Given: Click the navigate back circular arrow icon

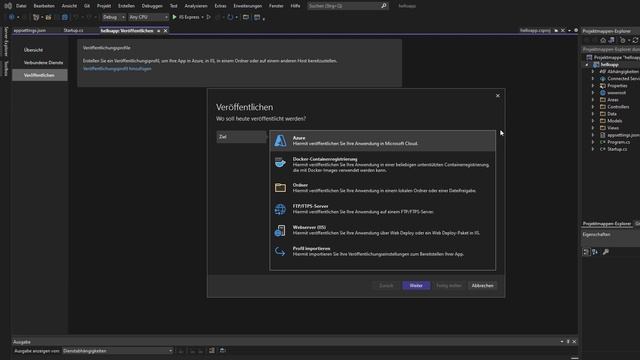Looking at the screenshot, I should coord(11,17).
